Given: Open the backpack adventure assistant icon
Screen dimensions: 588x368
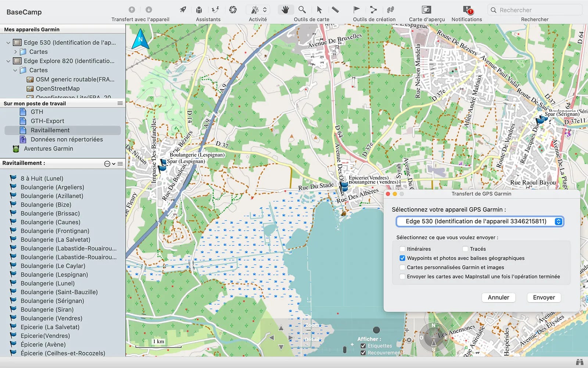Looking at the screenshot, I should point(199,10).
